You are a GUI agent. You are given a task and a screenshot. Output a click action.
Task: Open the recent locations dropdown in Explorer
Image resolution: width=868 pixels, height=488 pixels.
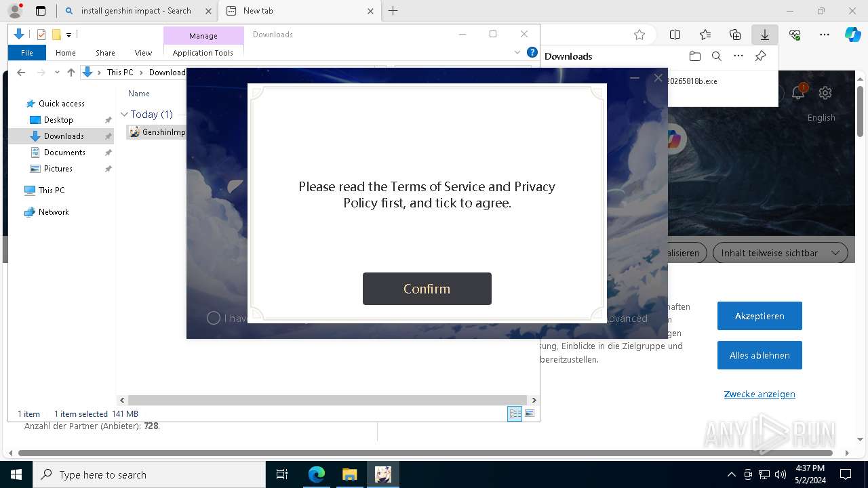pyautogui.click(x=57, y=73)
